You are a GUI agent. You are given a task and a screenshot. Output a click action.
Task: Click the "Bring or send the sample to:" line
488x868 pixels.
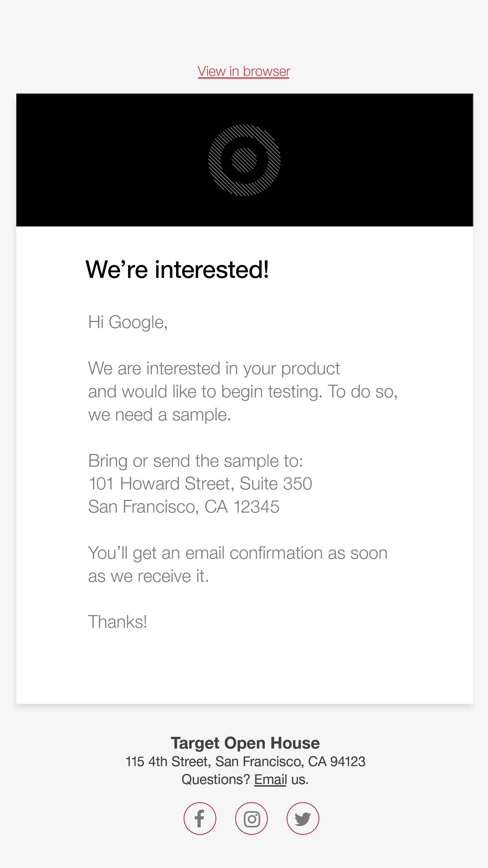[195, 461]
